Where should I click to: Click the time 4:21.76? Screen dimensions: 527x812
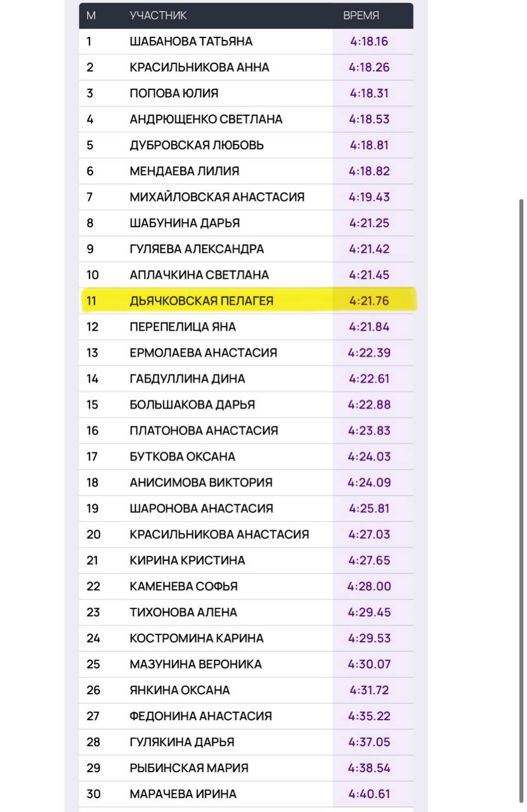pos(368,301)
